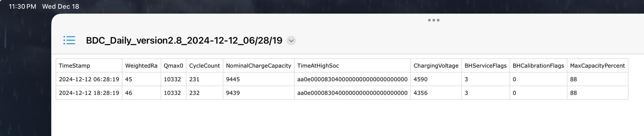Click the cycle count value 232
This screenshot has width=644, height=136.
click(194, 93)
